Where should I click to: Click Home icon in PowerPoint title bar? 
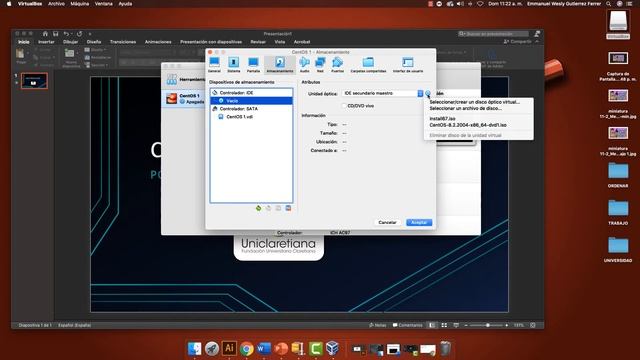pyautogui.click(x=45, y=34)
